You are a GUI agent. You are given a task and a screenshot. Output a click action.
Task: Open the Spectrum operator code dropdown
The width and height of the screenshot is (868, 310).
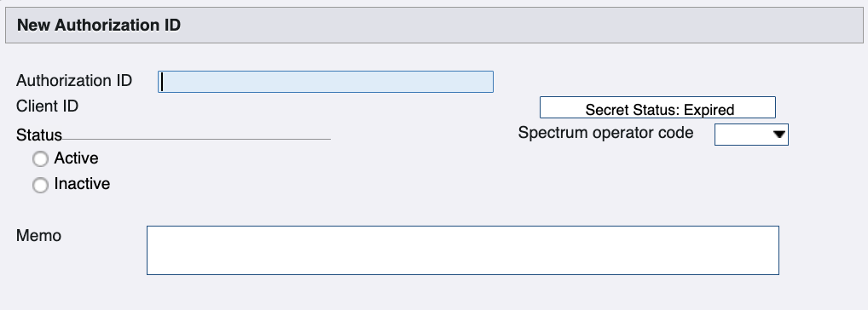click(751, 135)
